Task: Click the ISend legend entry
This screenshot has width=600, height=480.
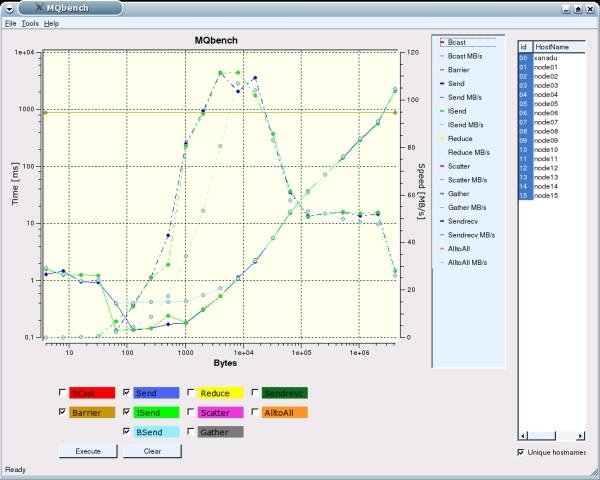Action: (457, 111)
